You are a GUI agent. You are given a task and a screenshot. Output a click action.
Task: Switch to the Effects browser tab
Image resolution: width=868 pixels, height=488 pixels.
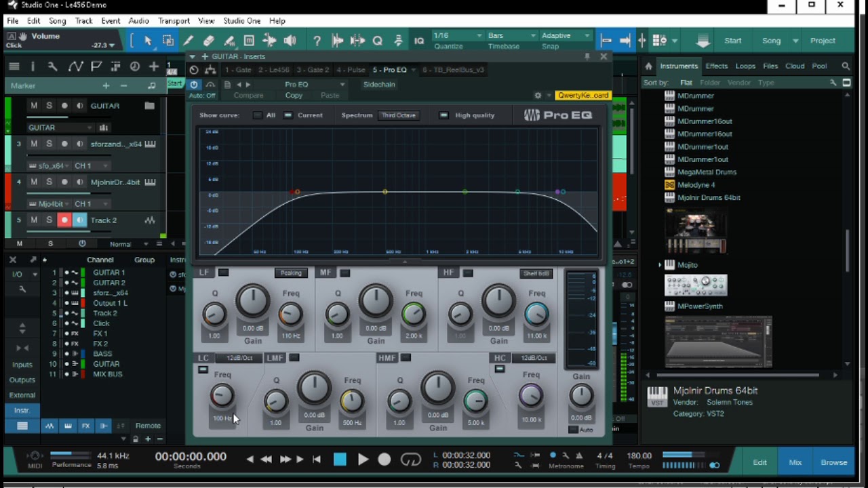(716, 66)
